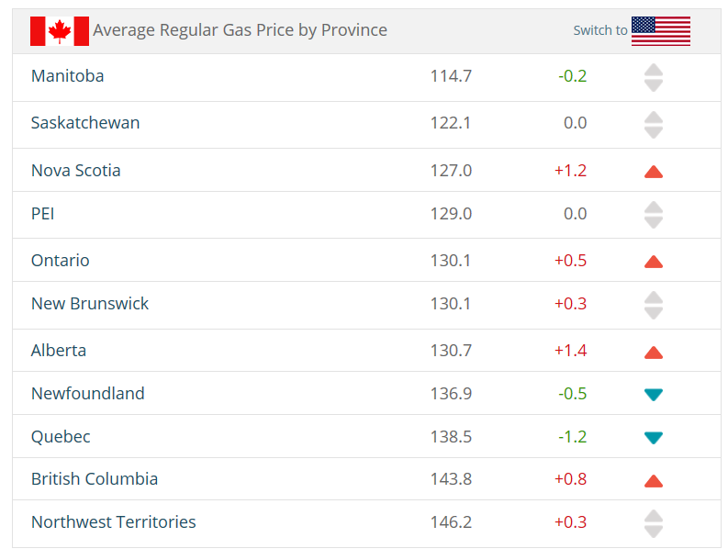Click the 'Switch to' text
728x560 pixels.
(x=600, y=30)
